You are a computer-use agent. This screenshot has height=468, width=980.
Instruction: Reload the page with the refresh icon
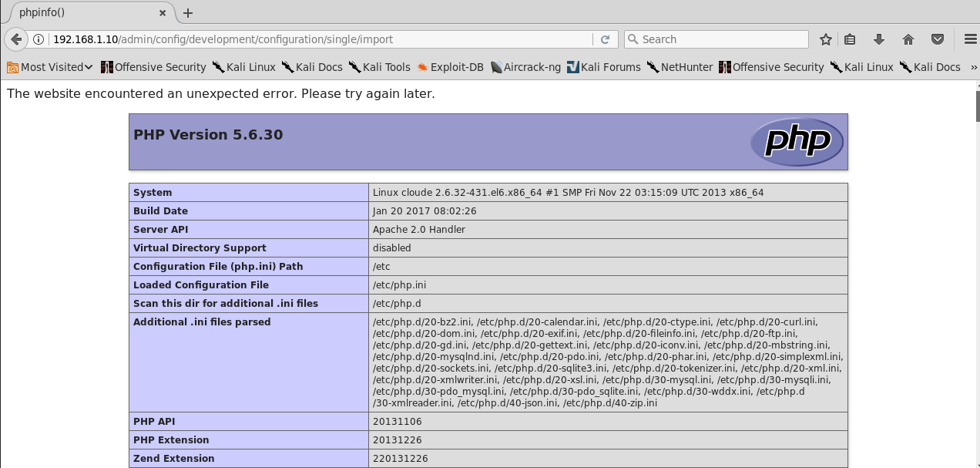tap(605, 39)
